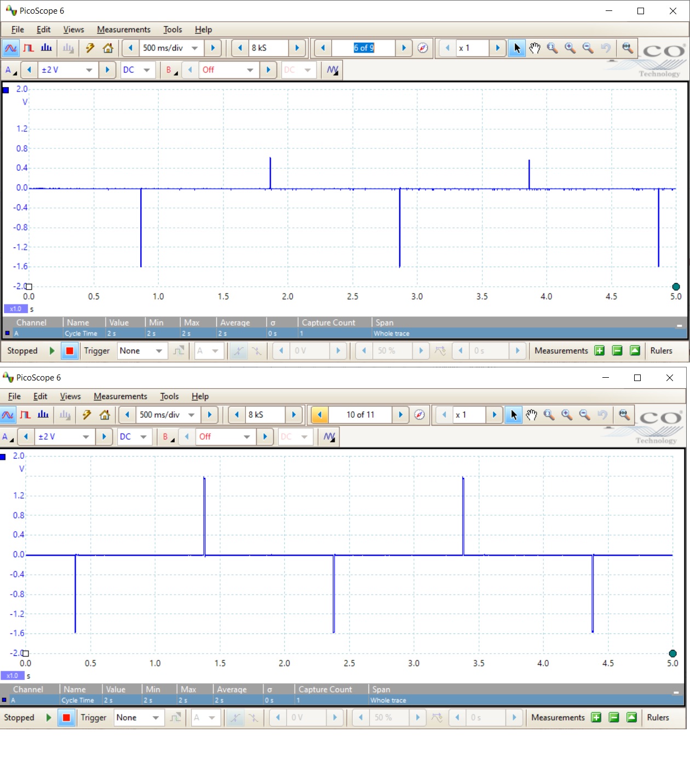Go to the buffer before '10 of 11'
This screenshot has height=784, width=690.
[320, 415]
